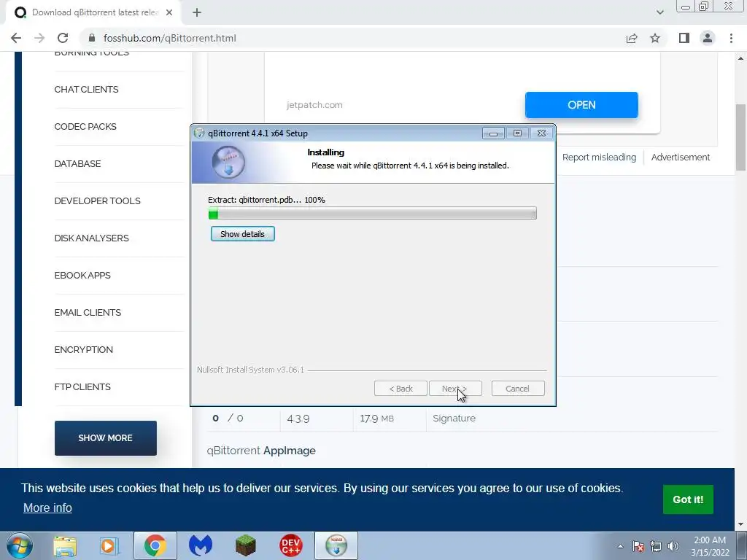Image resolution: width=747 pixels, height=560 pixels.
Task: View site info padlock icon
Action: [x=92, y=38]
